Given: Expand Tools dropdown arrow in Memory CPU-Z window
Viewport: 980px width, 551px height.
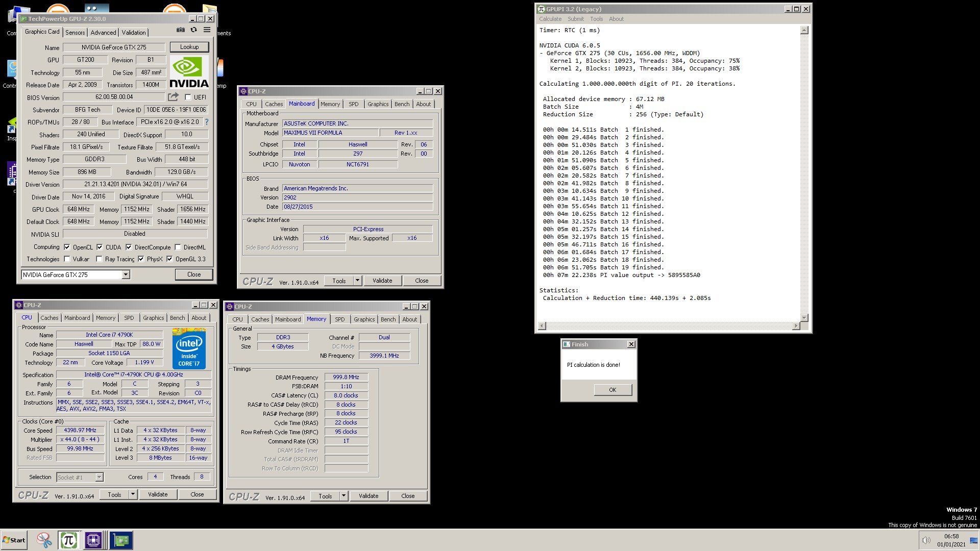Looking at the screenshot, I should click(x=344, y=496).
